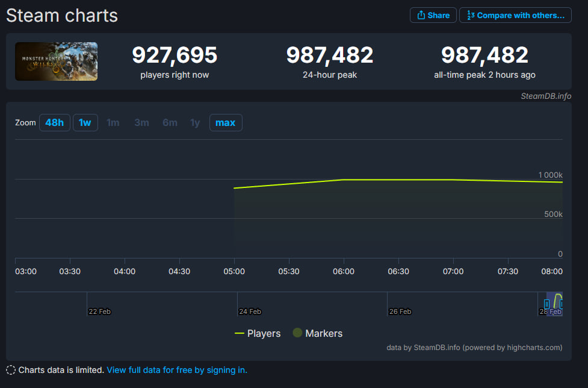Click the 1 000k y-axis label
The height and width of the screenshot is (388, 588).
click(550, 175)
